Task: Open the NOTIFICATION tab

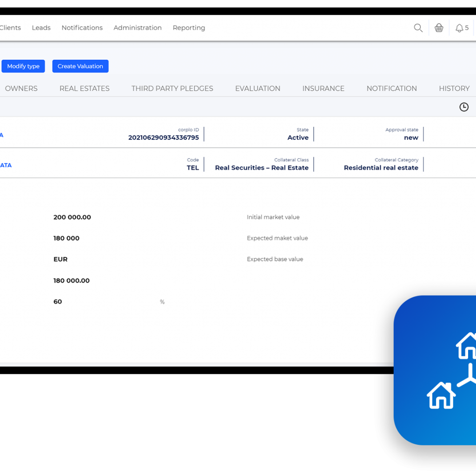Action: coord(391,88)
